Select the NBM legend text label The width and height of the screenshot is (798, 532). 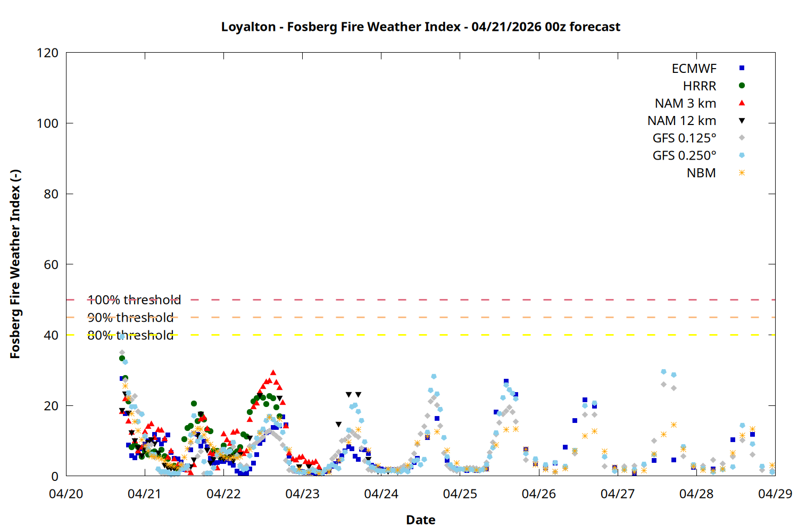tap(701, 173)
